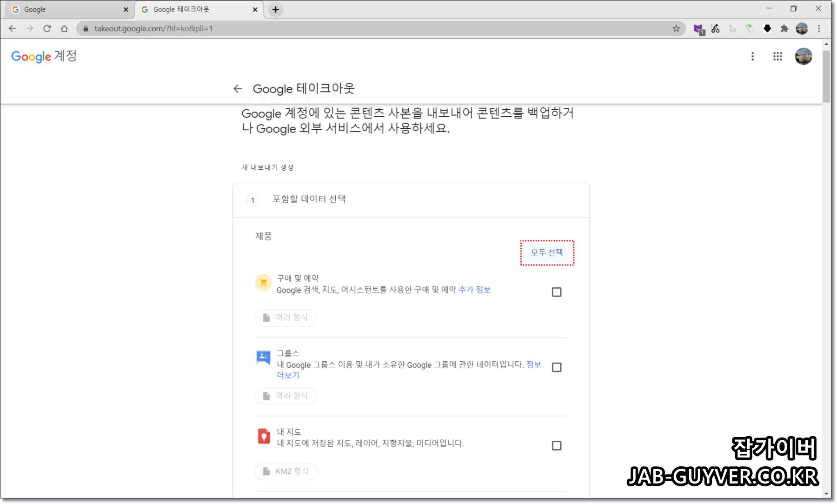Open the black shield extension icon
Image resolution: width=837 pixels, height=504 pixels.
[x=767, y=28]
